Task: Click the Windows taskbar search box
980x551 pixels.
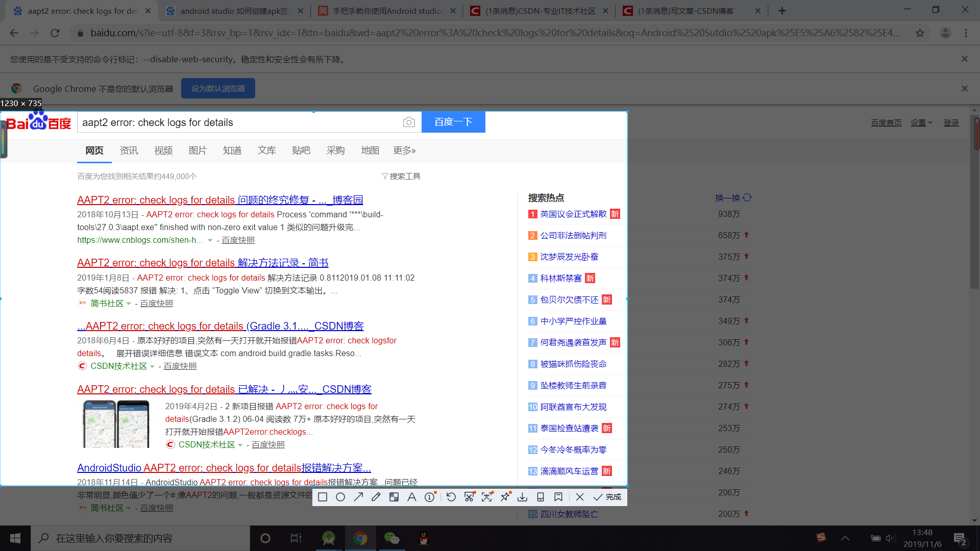Action: pos(140,538)
